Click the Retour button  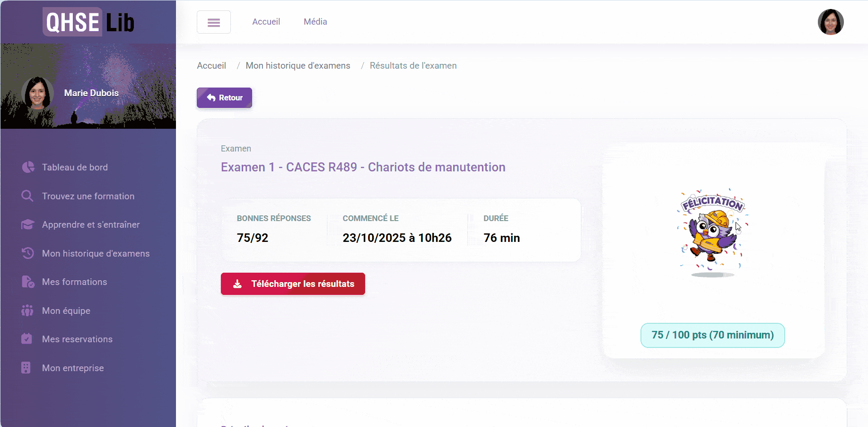tap(224, 98)
